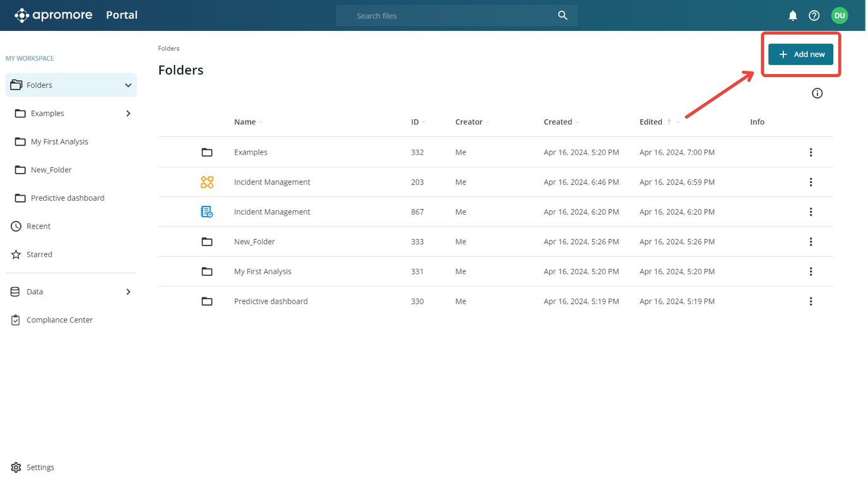
Task: Open three-dot menu for Predictive dashboard row
Action: 811,302
